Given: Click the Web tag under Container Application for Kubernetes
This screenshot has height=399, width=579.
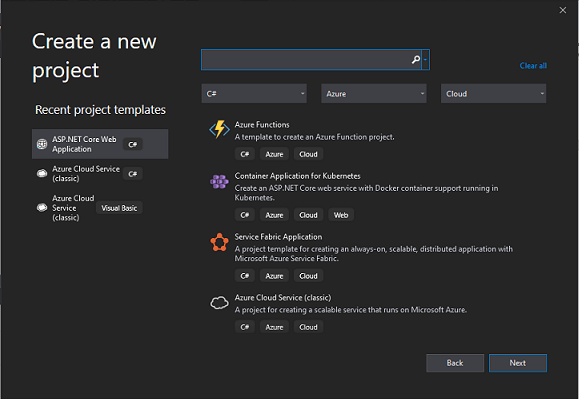Looking at the screenshot, I should coord(341,215).
